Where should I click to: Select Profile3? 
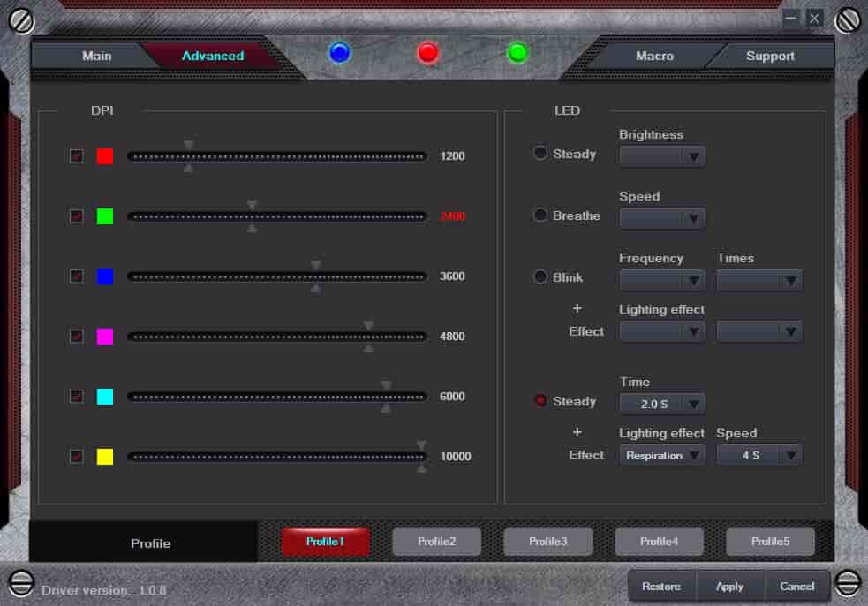[548, 542]
